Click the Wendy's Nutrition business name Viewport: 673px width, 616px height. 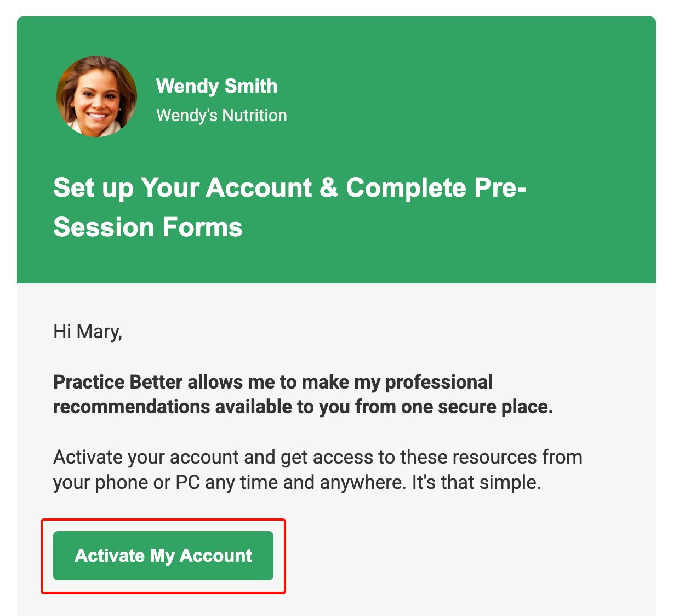point(221,115)
